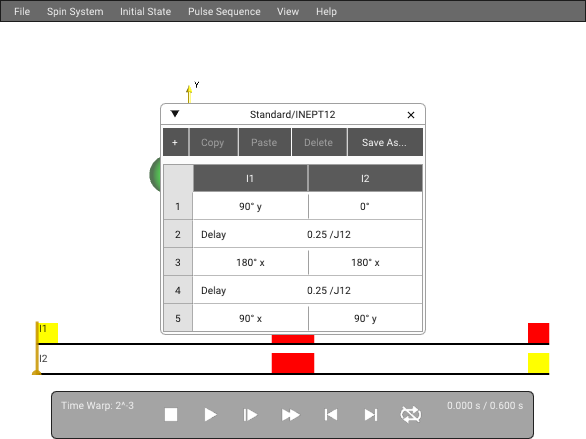Edit the 0° cell in row 1
This screenshot has width=586, height=439.
point(365,206)
